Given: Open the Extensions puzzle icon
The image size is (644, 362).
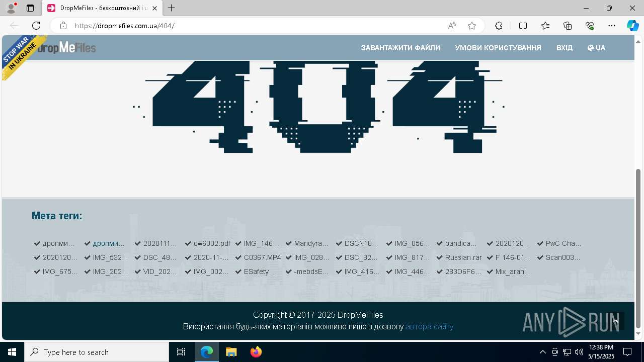Looking at the screenshot, I should coord(499,26).
